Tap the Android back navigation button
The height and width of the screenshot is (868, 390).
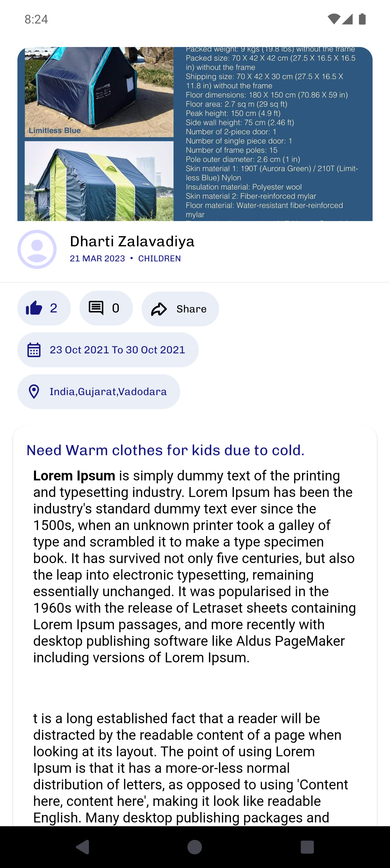pos(83,847)
